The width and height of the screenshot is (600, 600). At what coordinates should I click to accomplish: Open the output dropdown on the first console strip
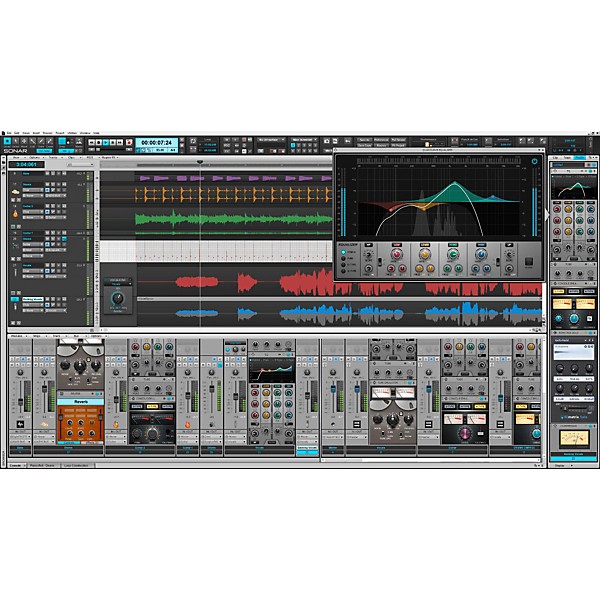(20, 442)
